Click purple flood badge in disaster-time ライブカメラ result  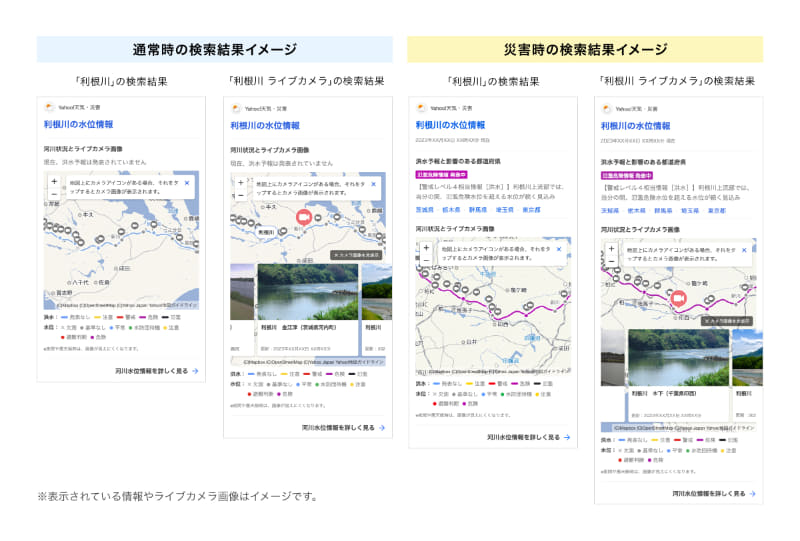tap(627, 176)
